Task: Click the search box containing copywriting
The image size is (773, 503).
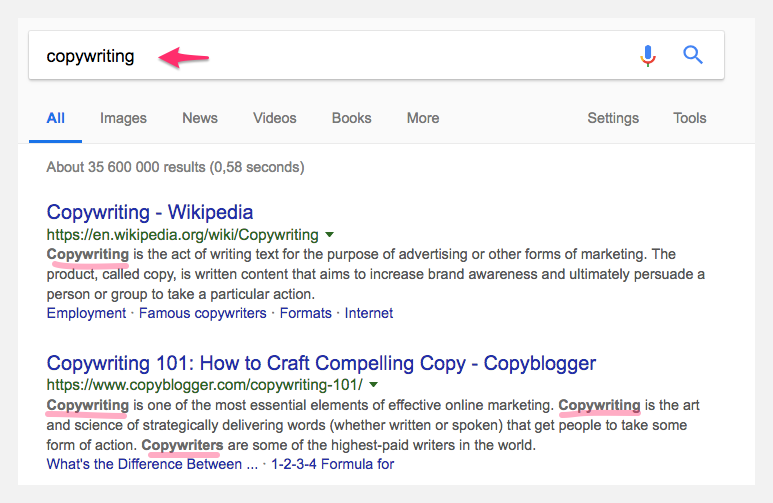Action: point(330,56)
